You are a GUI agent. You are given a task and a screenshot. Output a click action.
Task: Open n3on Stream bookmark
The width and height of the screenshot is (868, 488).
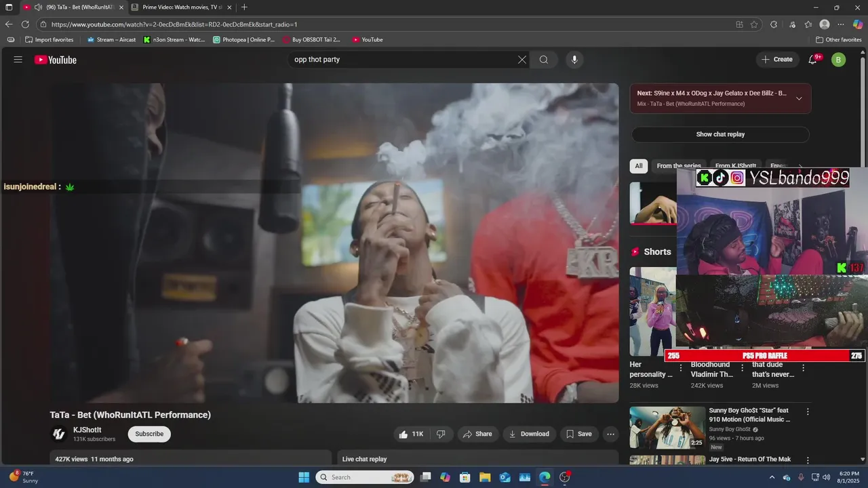174,40
